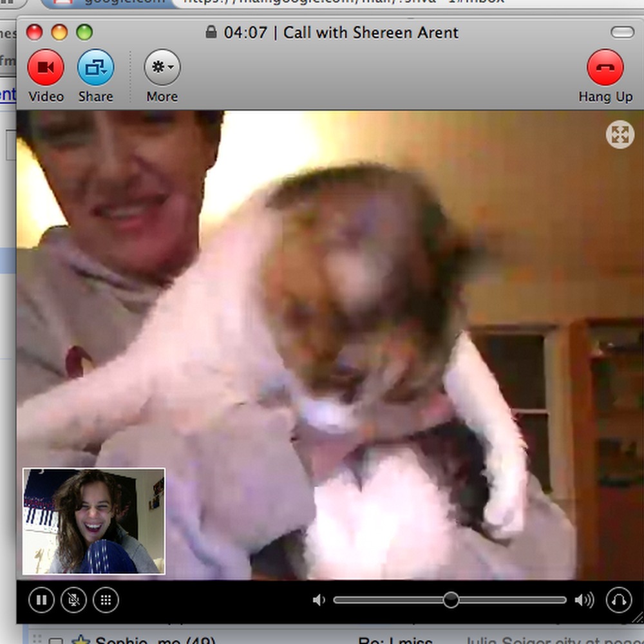Open the More gear dropdown menu
The height and width of the screenshot is (644, 644).
coord(162,68)
